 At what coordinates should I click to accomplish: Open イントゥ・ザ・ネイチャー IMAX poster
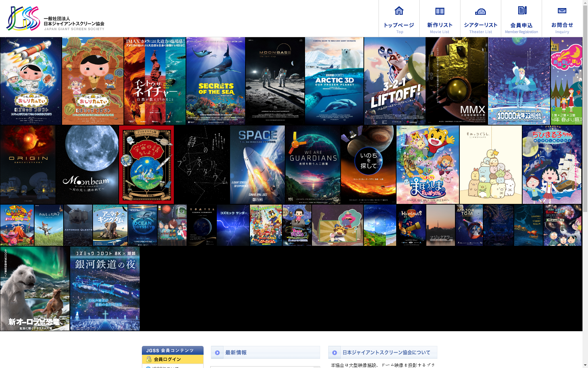coord(155,81)
